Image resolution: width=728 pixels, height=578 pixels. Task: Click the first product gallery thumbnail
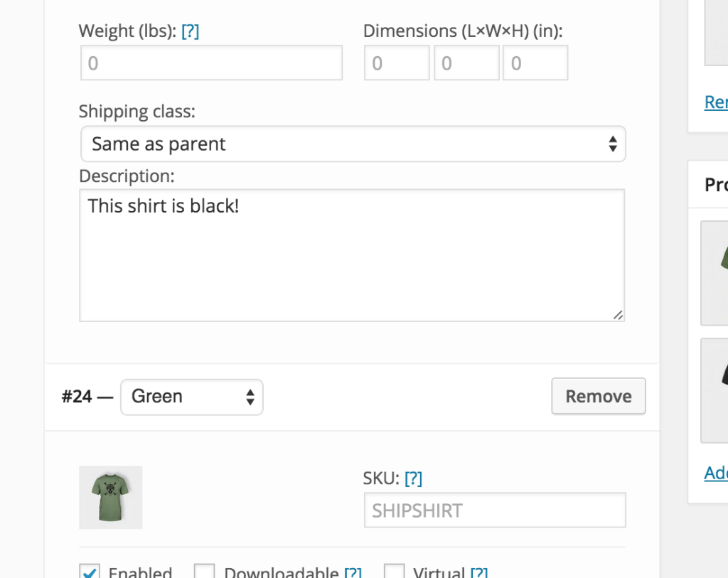719,274
